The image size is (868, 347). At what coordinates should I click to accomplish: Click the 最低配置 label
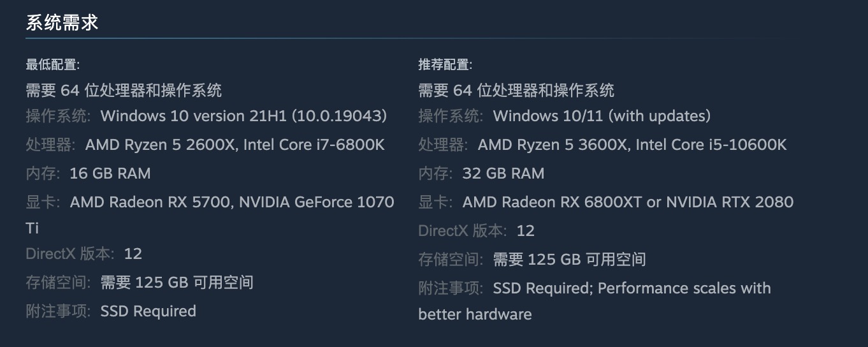pos(52,64)
